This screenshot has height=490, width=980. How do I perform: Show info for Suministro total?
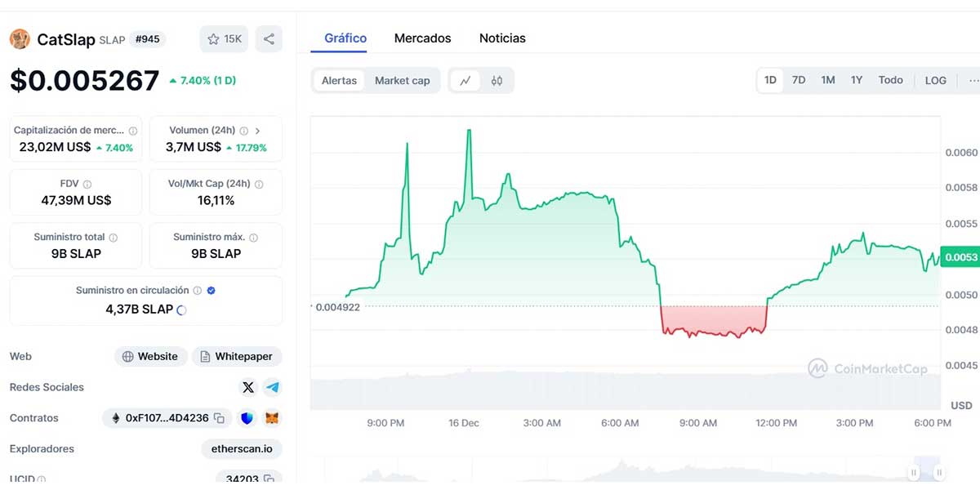(x=114, y=238)
